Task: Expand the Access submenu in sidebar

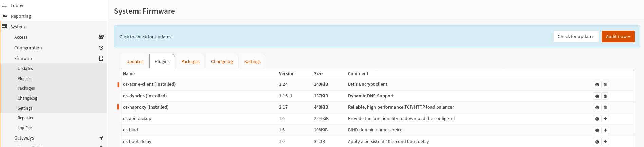Action: 21,37
